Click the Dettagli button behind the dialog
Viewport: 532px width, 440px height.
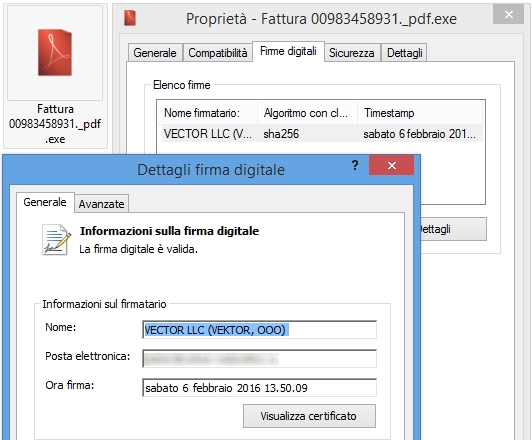[x=453, y=229]
